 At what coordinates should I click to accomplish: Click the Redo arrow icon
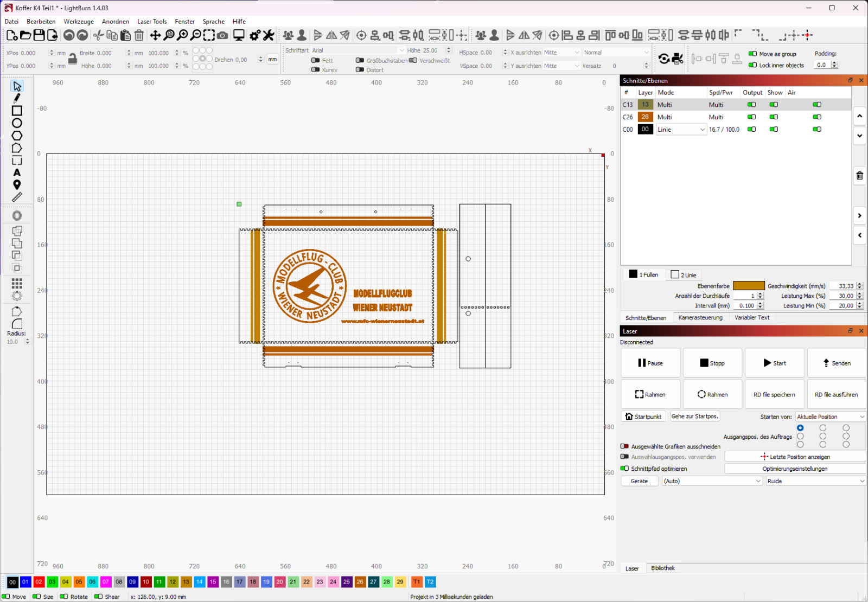[82, 35]
